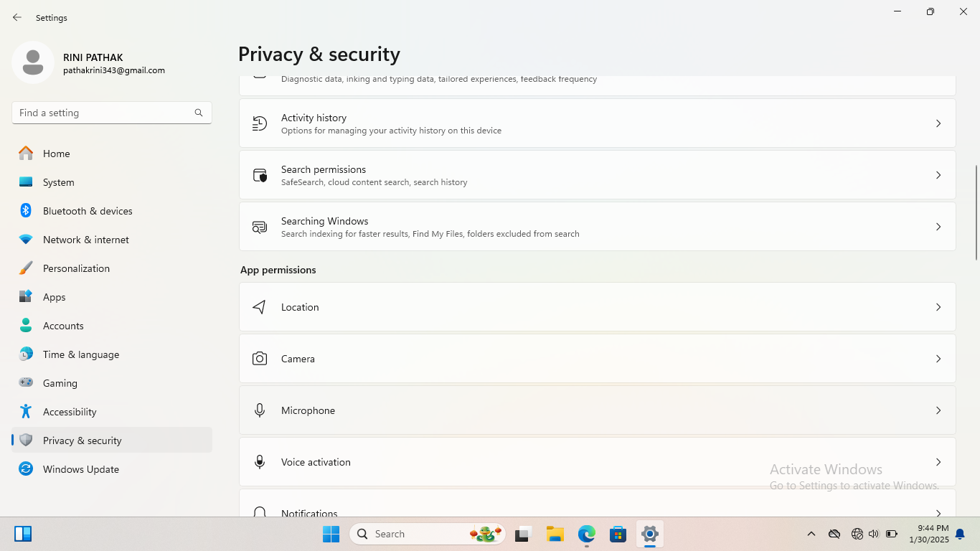Image resolution: width=980 pixels, height=551 pixels.
Task: Click the Location arrow icon
Action: (x=260, y=307)
